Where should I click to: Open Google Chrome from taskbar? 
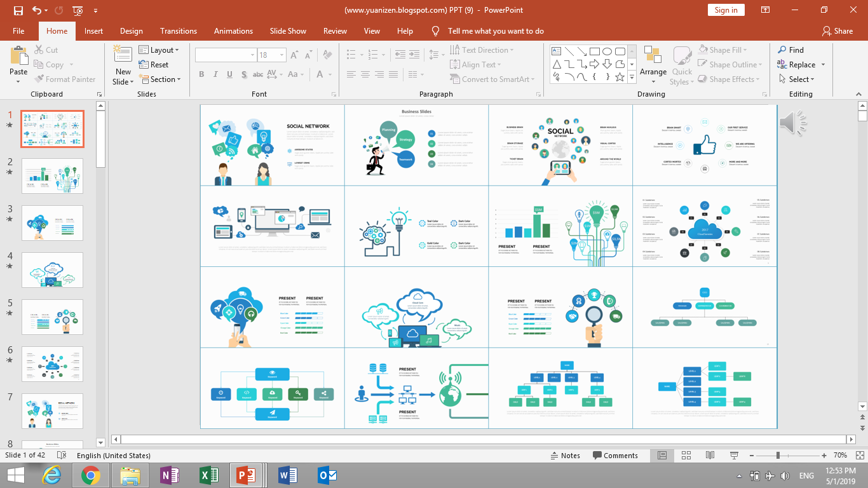(91, 475)
